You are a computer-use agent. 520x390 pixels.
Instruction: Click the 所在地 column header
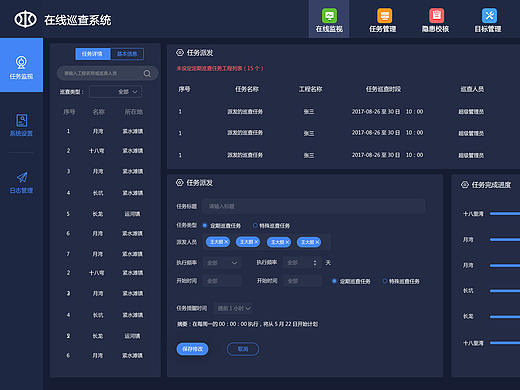click(133, 112)
